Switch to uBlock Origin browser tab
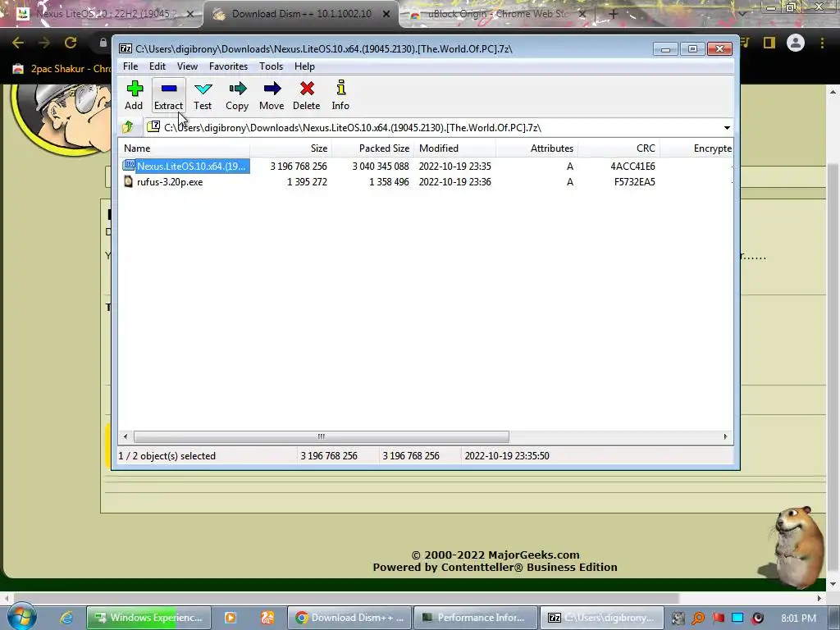 [498, 14]
